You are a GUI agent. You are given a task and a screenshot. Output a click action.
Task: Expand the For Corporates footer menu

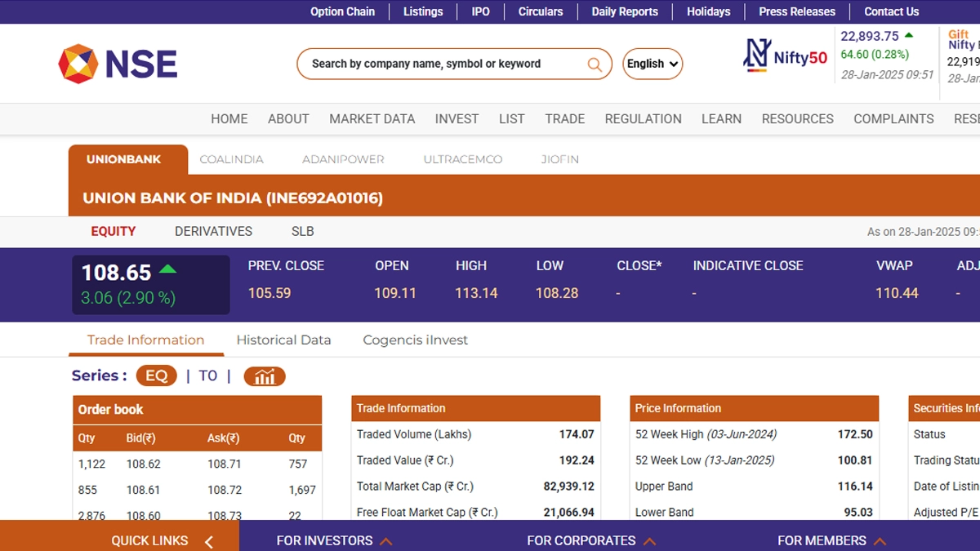(x=591, y=540)
